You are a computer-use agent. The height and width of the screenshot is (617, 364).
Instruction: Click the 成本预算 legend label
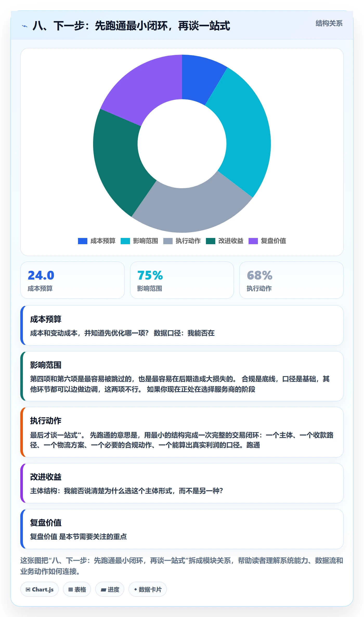coord(103,241)
